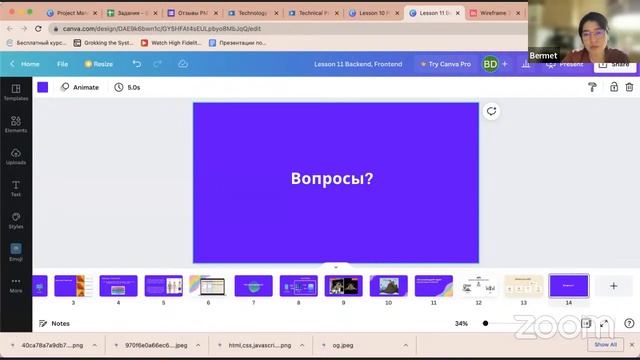The width and height of the screenshot is (640, 360).
Task: Click the comment refresh icon beside slide
Action: click(x=491, y=111)
